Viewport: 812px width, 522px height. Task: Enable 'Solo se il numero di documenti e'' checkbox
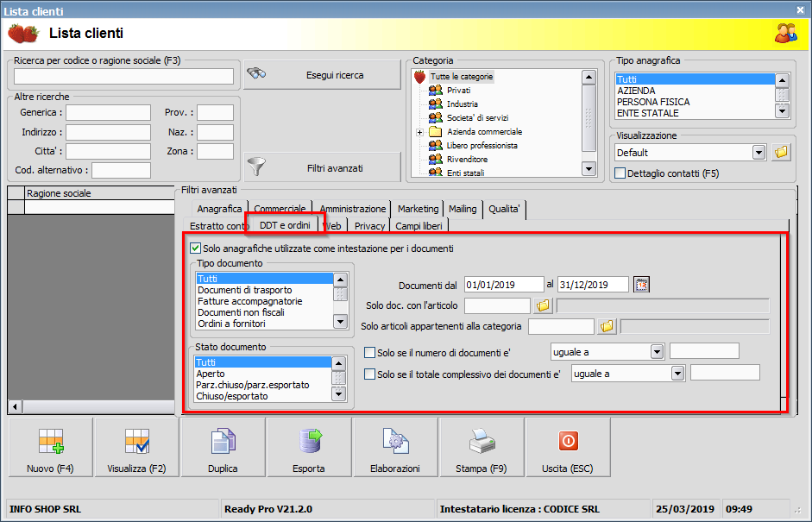point(369,353)
